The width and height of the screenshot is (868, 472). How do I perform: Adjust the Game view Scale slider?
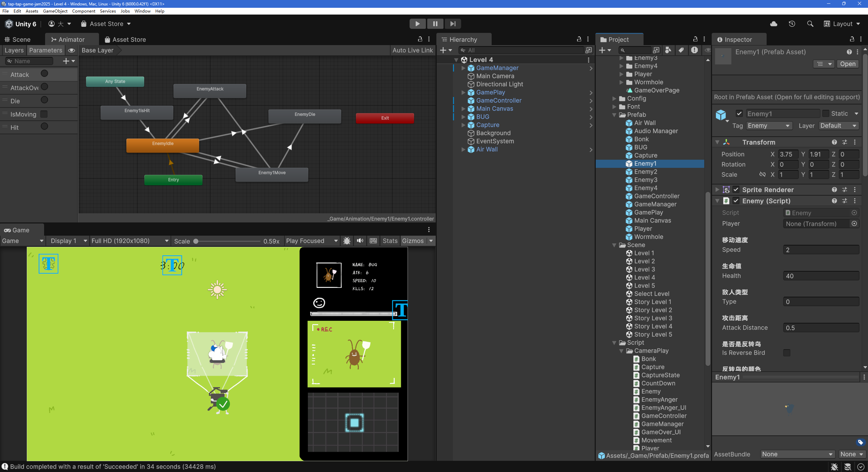tap(196, 241)
